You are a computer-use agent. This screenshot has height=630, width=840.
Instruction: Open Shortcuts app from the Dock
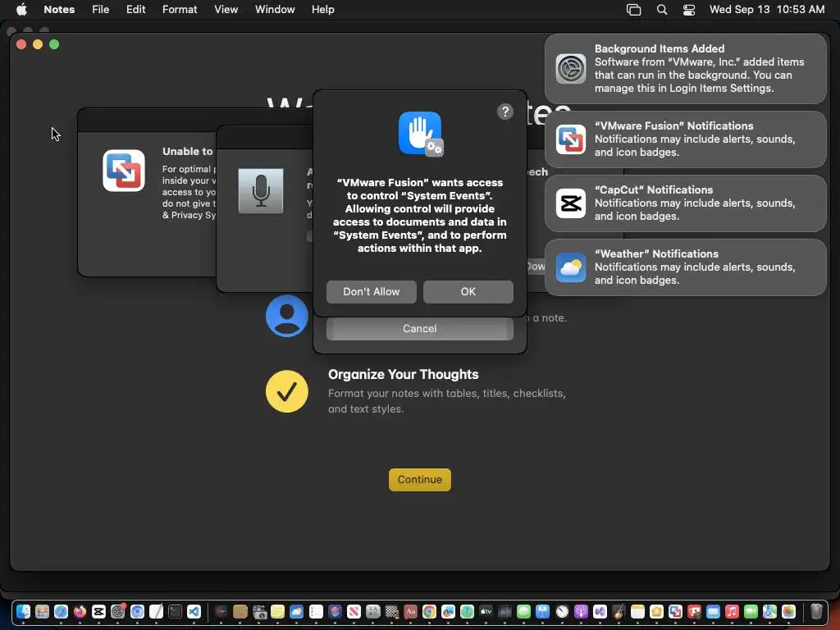tap(335, 611)
